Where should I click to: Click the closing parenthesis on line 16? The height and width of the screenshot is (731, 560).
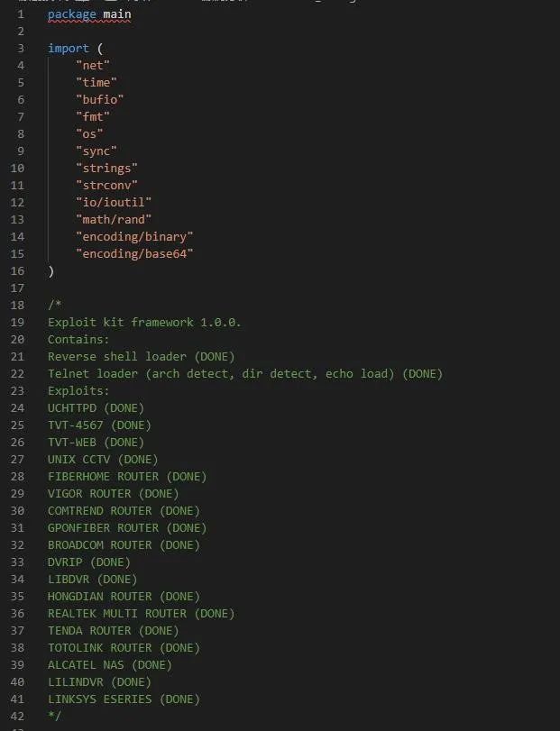50,271
